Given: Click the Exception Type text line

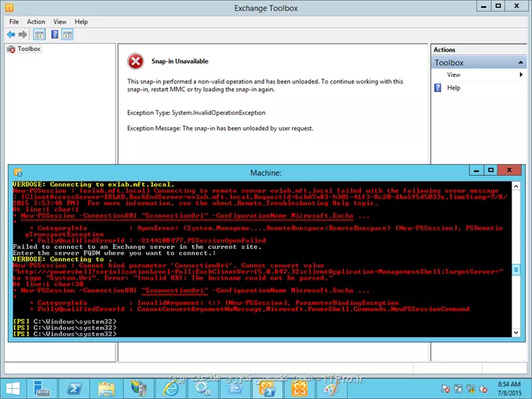Looking at the screenshot, I should click(x=196, y=113).
